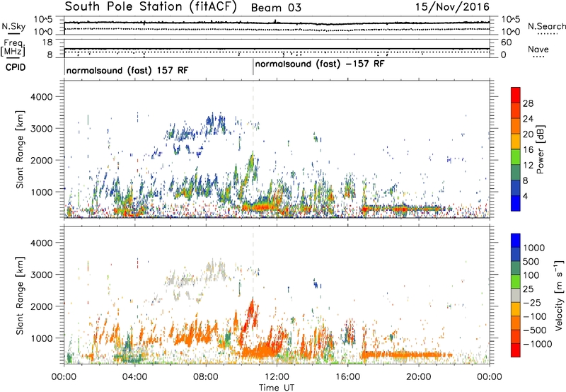Click the '20:00' time axis label

click(x=419, y=377)
